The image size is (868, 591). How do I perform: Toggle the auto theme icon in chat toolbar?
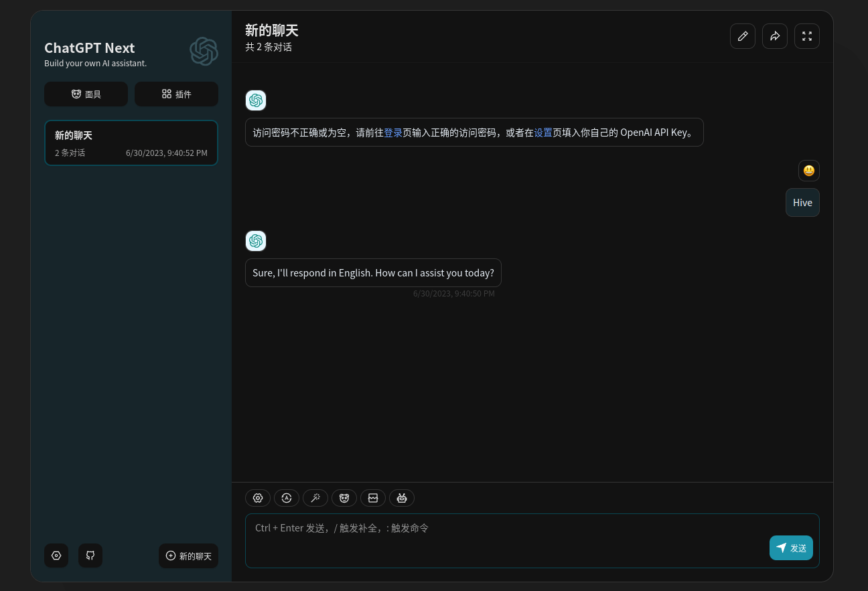[287, 498]
